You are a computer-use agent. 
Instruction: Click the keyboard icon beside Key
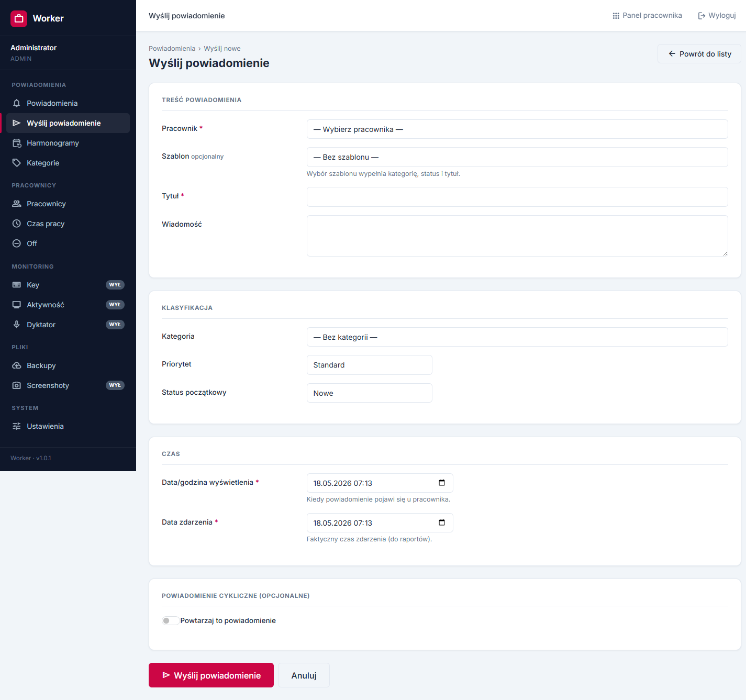17,285
